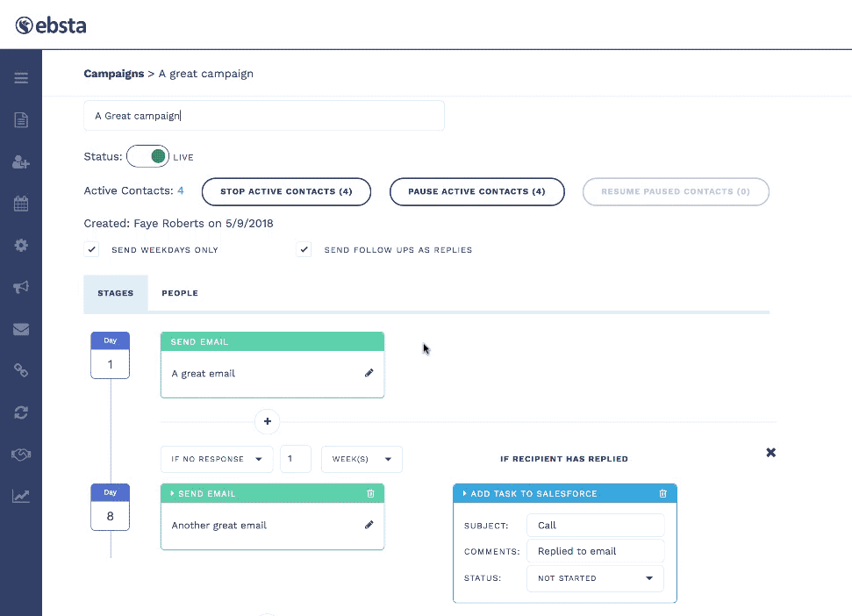Image resolution: width=852 pixels, height=616 pixels.
Task: Toggle the campaign Live status switch
Action: (148, 157)
